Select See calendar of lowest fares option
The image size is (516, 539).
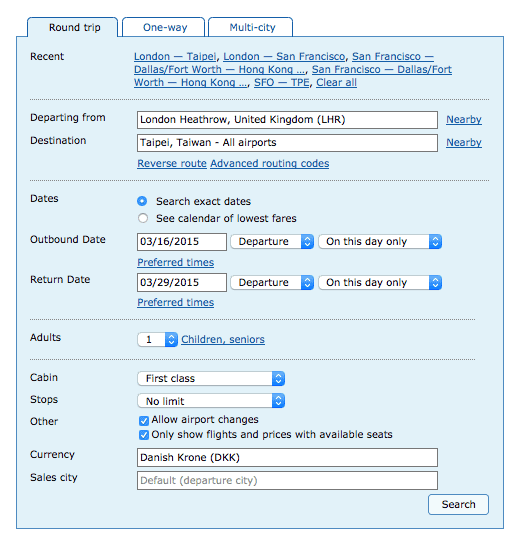pyautogui.click(x=143, y=218)
